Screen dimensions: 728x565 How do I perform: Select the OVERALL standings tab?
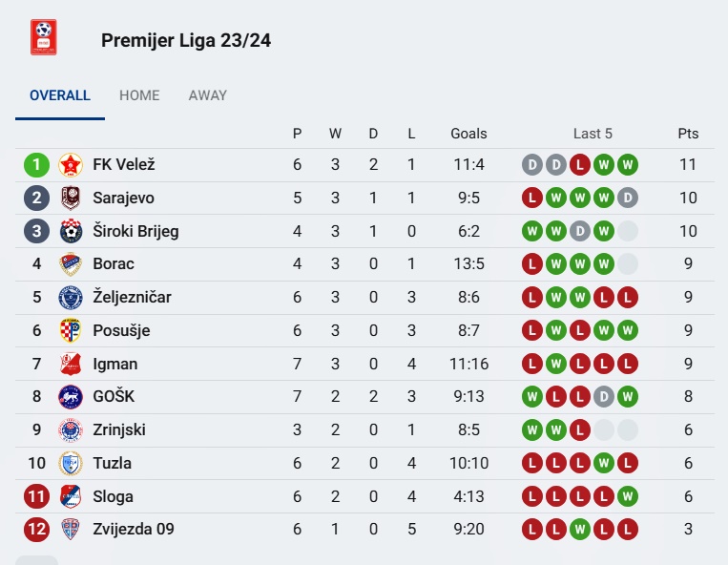coord(60,95)
